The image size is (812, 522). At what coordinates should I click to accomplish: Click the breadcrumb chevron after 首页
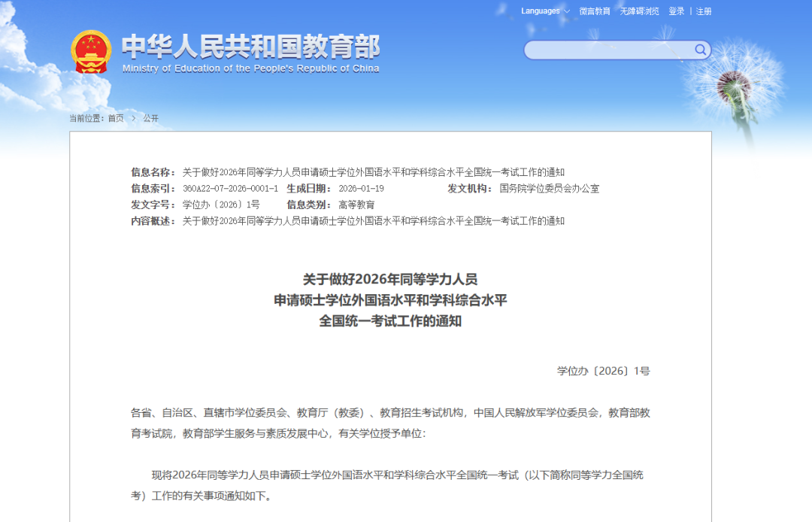click(x=134, y=119)
